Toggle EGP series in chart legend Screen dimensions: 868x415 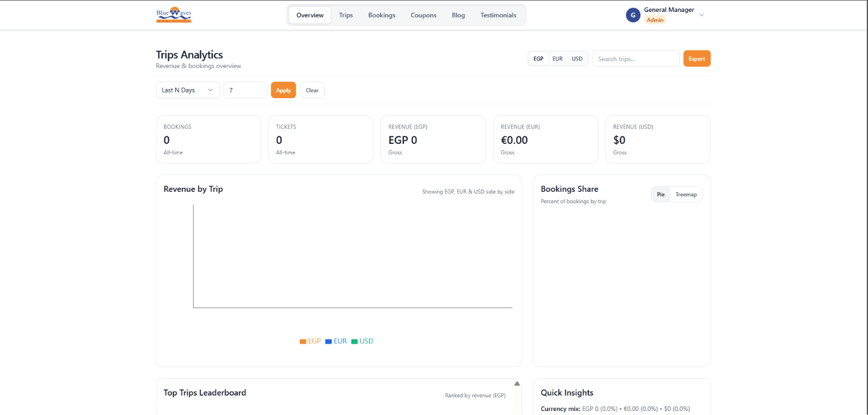click(x=310, y=341)
